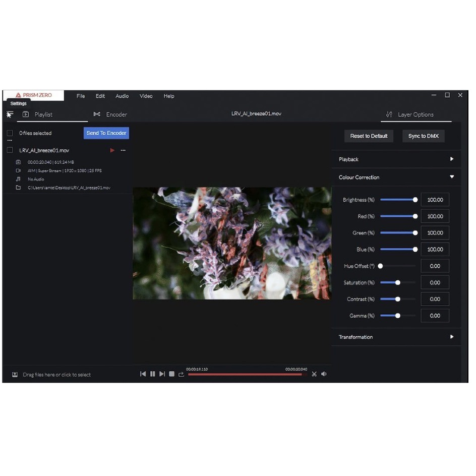The height and width of the screenshot is (476, 476).
Task: Click the Contrast value input field
Action: coord(435,300)
